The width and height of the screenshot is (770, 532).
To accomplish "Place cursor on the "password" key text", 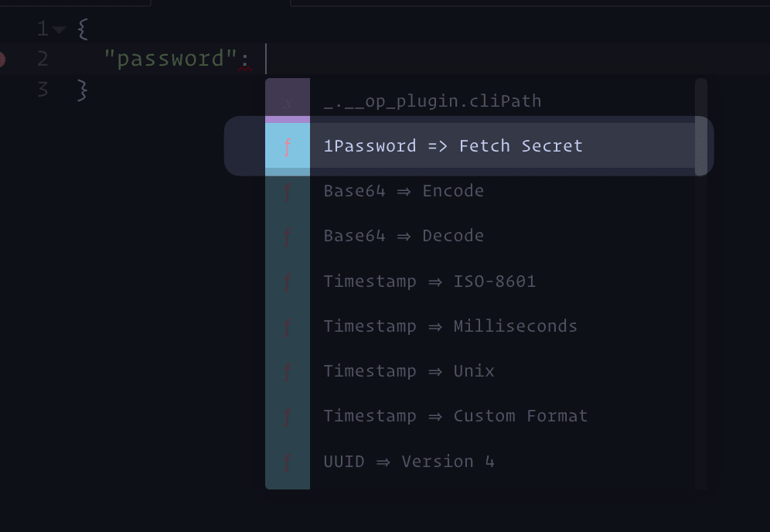I will pos(170,59).
